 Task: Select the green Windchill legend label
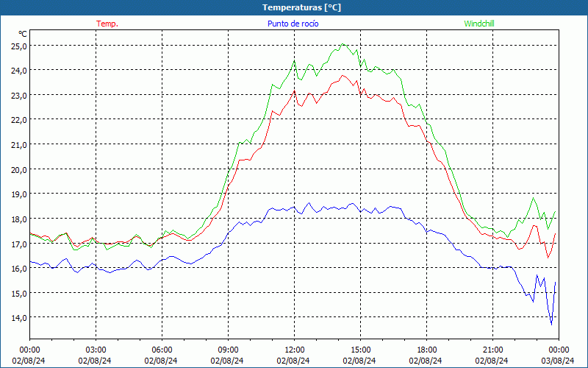coord(479,24)
